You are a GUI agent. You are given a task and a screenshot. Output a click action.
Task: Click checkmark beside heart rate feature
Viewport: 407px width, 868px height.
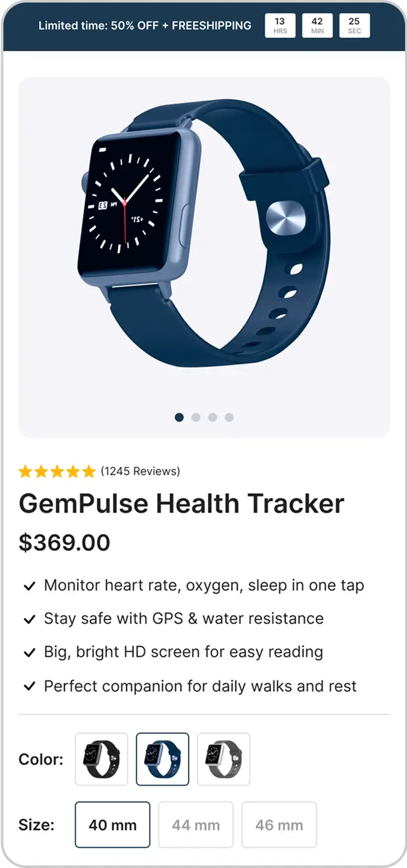coord(29,586)
